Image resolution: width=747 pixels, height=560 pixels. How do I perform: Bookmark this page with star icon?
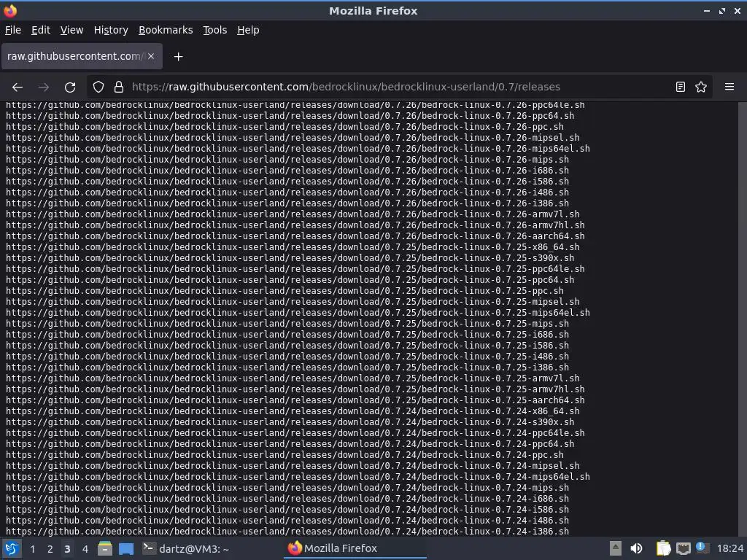(701, 87)
